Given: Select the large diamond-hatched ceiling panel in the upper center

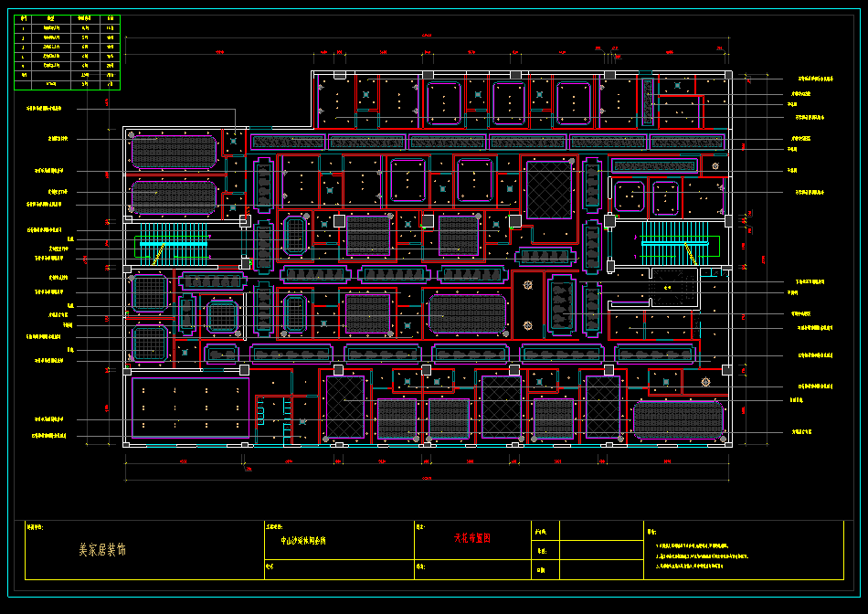Looking at the screenshot, I should (x=549, y=190).
